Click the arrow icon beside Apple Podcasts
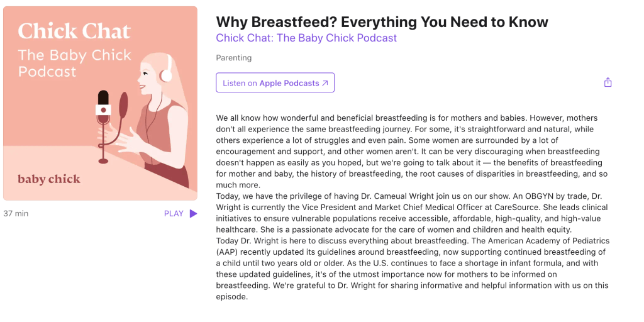The width and height of the screenshot is (644, 322). coord(325,83)
